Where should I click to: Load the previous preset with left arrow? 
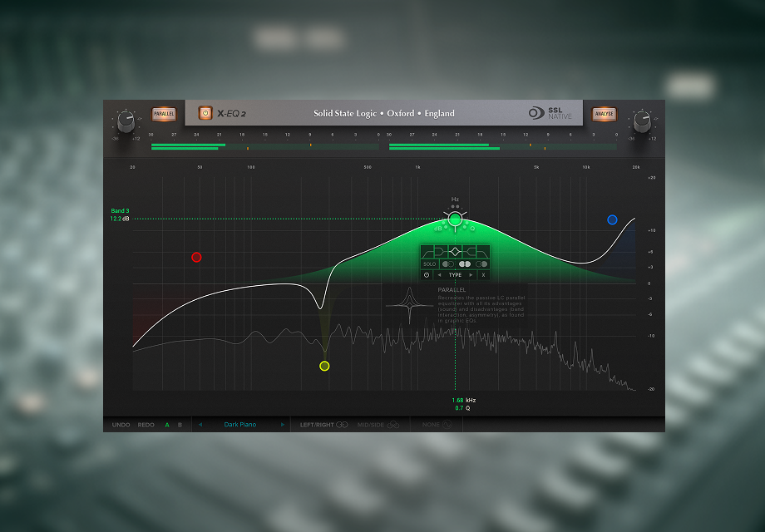[x=200, y=424]
